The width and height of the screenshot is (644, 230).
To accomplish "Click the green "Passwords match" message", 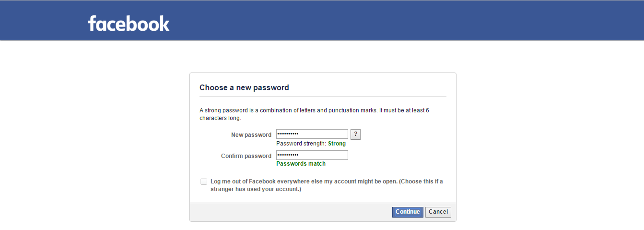I will click(x=301, y=164).
